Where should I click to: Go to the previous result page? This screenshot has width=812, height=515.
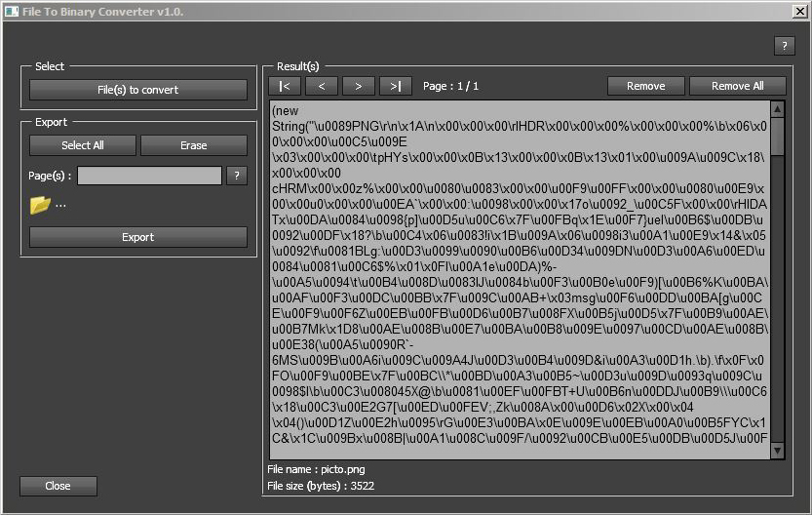pos(322,86)
